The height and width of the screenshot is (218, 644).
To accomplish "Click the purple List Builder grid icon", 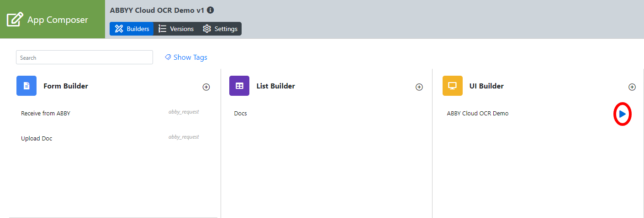I will pos(239,86).
